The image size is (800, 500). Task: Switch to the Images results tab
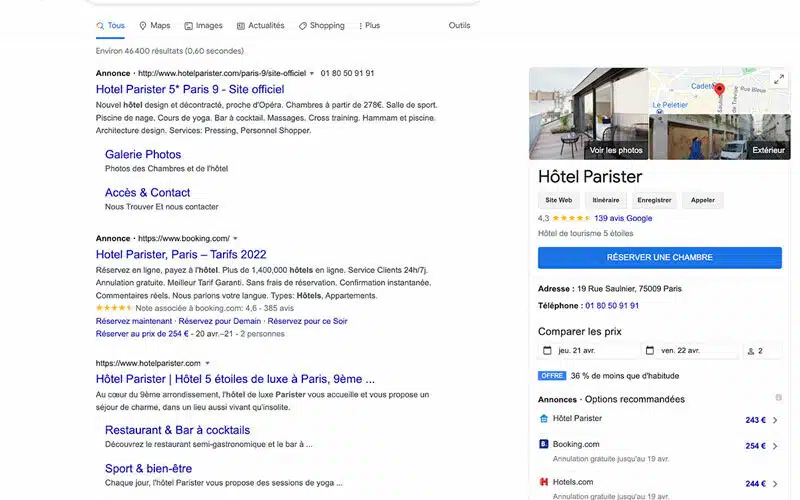pos(203,25)
